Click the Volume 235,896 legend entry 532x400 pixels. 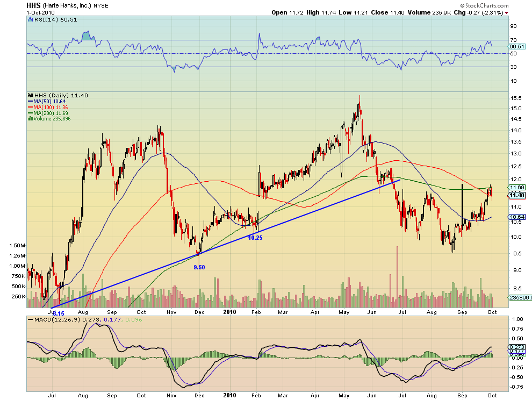[52, 118]
